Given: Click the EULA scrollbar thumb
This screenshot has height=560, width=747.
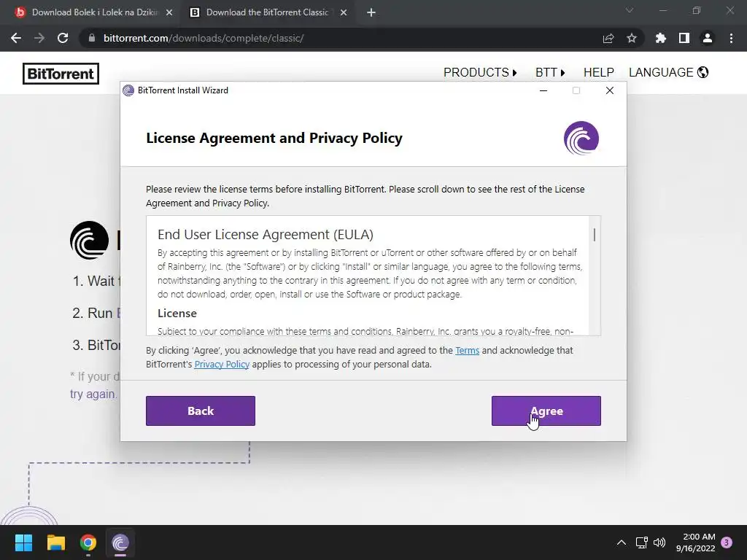Looking at the screenshot, I should 594,235.
